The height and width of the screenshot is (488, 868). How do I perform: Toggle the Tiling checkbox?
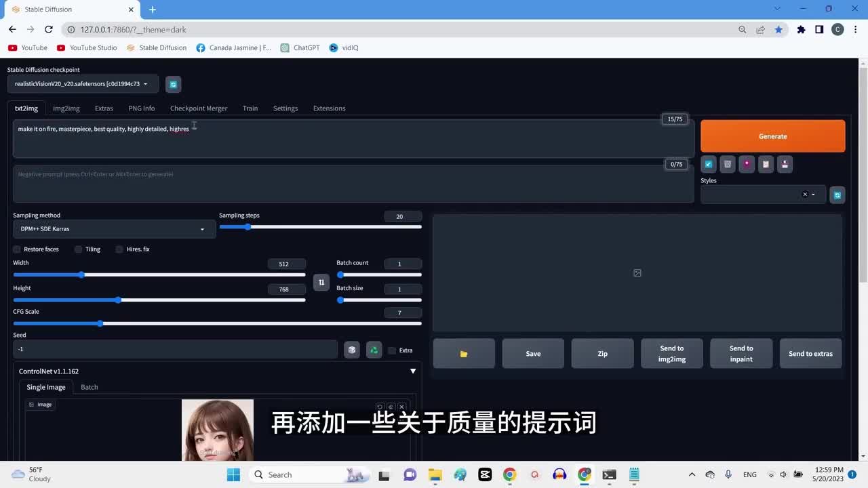(79, 249)
